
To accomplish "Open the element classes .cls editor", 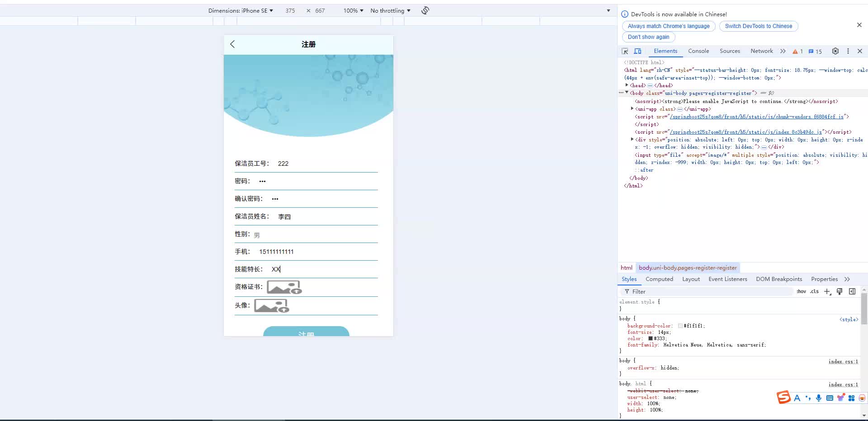I will click(x=814, y=291).
